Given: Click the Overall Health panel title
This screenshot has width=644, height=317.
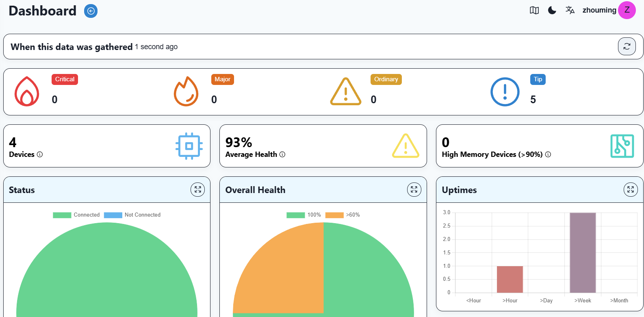Looking at the screenshot, I should tap(255, 190).
